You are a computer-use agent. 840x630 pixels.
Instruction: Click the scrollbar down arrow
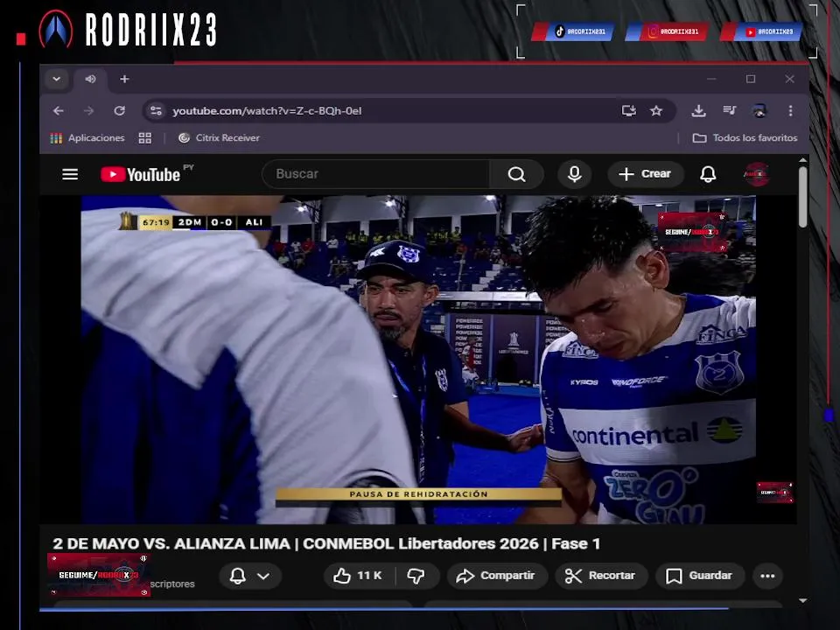[x=802, y=600]
